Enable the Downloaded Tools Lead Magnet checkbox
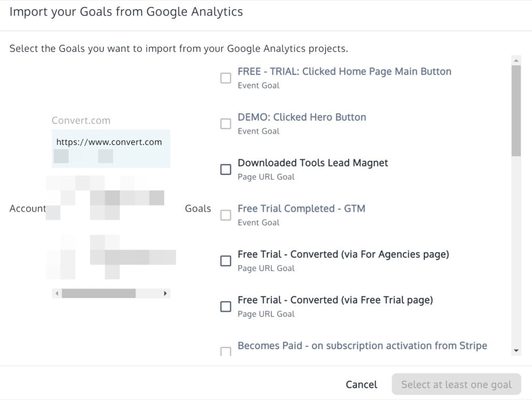Screen dimensions: 532x400 point(226,169)
